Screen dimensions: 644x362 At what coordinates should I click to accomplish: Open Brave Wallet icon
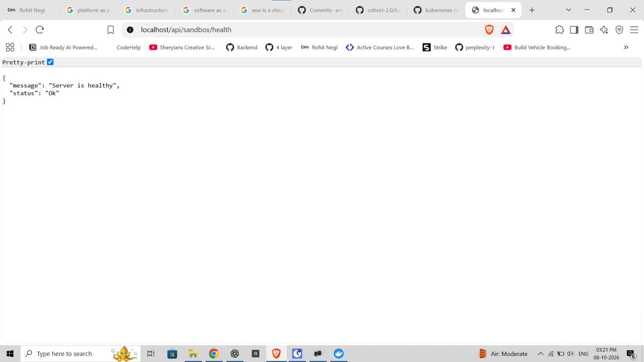click(x=589, y=30)
